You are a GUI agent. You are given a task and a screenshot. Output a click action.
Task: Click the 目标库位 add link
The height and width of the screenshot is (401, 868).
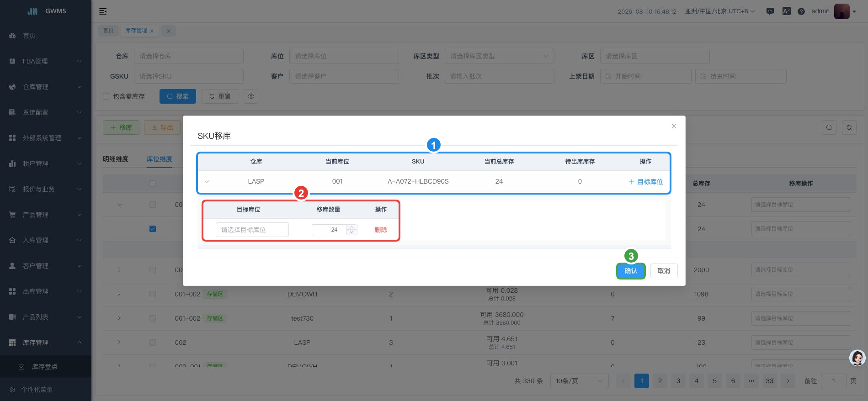click(646, 182)
